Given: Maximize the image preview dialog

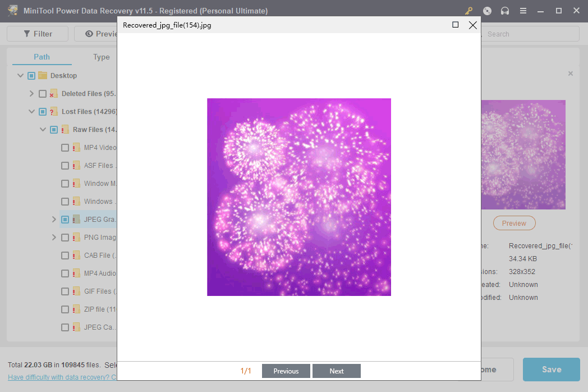Looking at the screenshot, I should pyautogui.click(x=455, y=25).
